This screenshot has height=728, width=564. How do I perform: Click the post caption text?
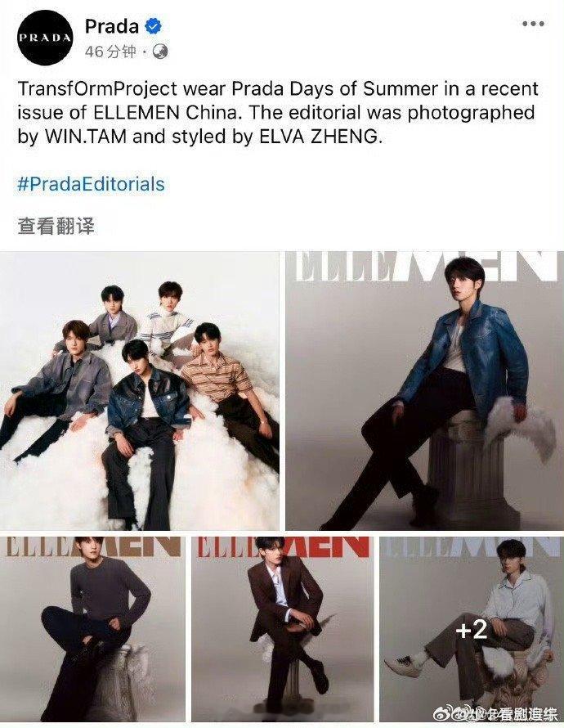277,113
